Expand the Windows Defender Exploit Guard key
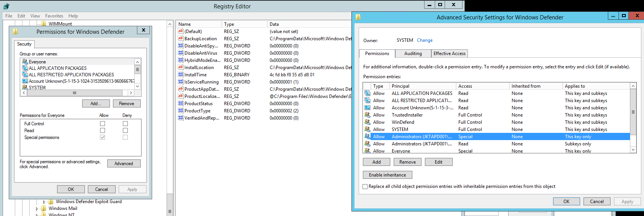 tap(44, 202)
